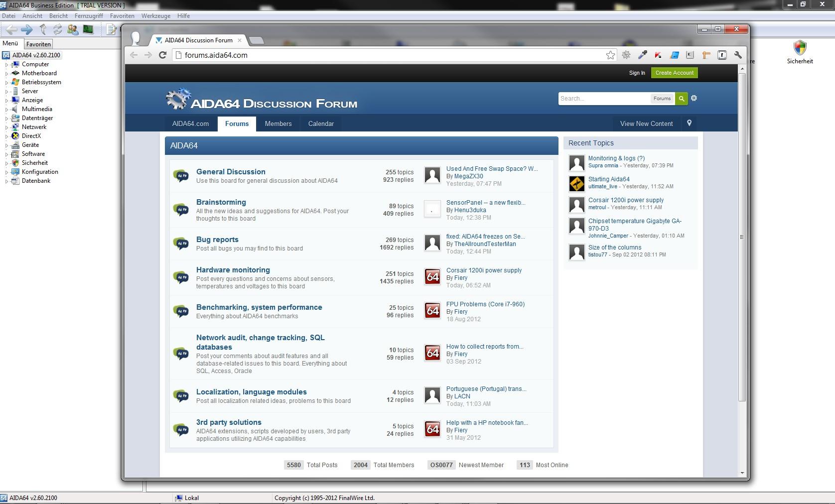Expand the Computer tree node
Screen dimensions: 835x504
point(6,64)
